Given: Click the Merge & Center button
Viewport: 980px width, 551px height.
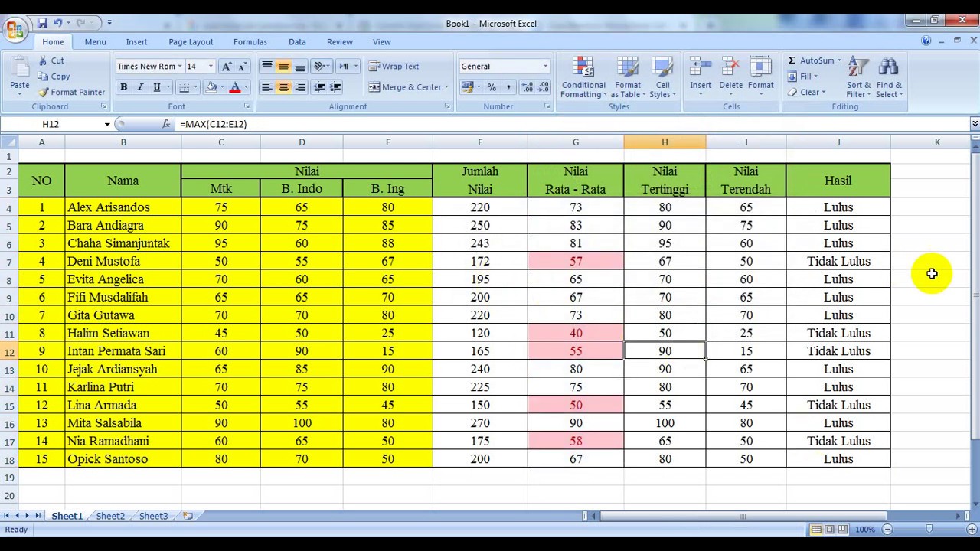Looking at the screenshot, I should [404, 87].
